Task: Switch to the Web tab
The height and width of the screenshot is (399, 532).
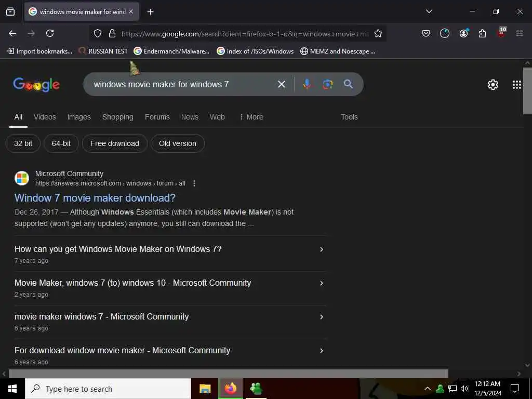Action: tap(217, 117)
